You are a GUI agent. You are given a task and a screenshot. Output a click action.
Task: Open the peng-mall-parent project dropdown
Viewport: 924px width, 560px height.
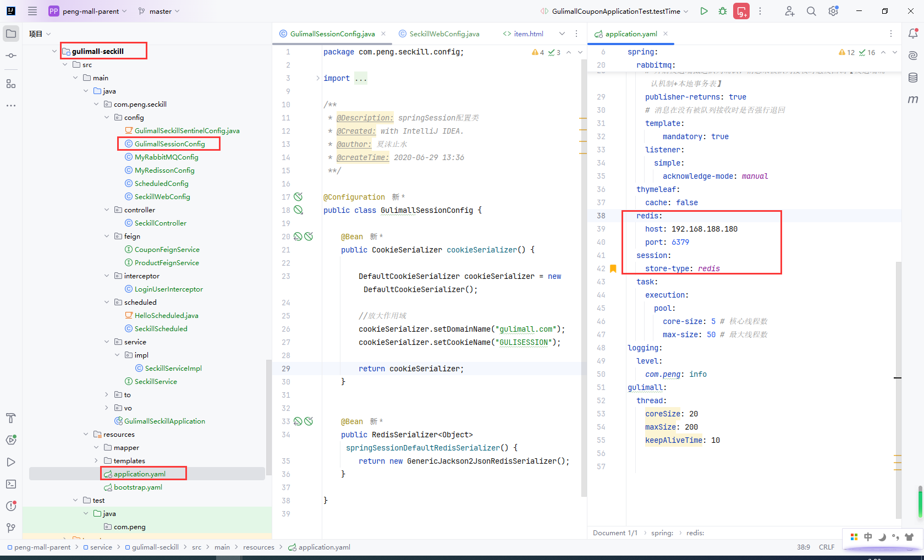click(x=88, y=11)
